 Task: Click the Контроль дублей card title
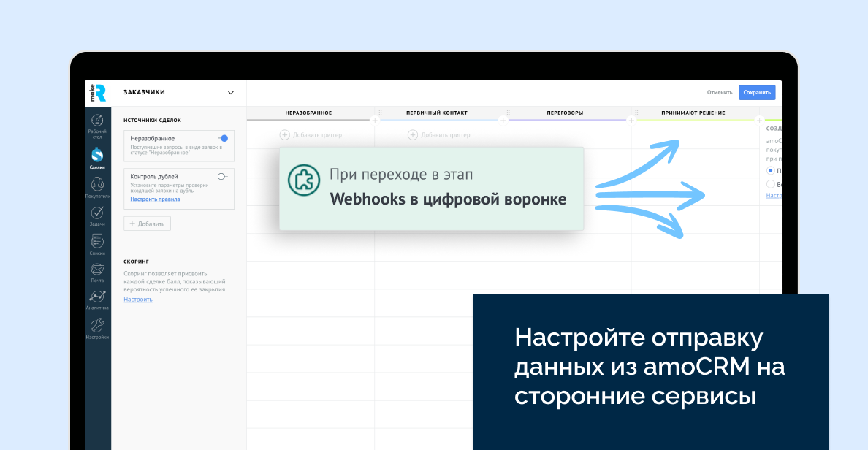pos(154,177)
